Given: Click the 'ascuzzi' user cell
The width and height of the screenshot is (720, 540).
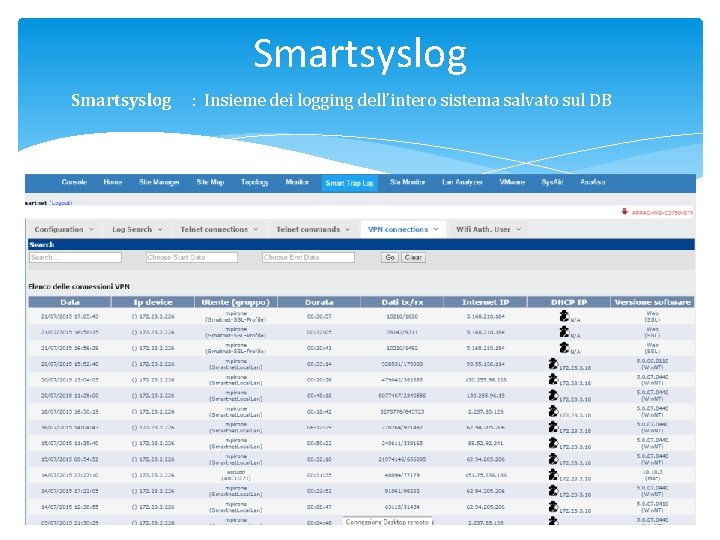Looking at the screenshot, I should (236, 472).
